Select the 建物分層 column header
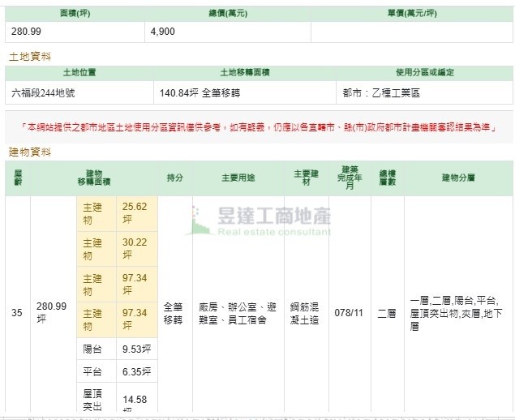Image resolution: width=515 pixels, height=420 pixels. pyautogui.click(x=458, y=178)
